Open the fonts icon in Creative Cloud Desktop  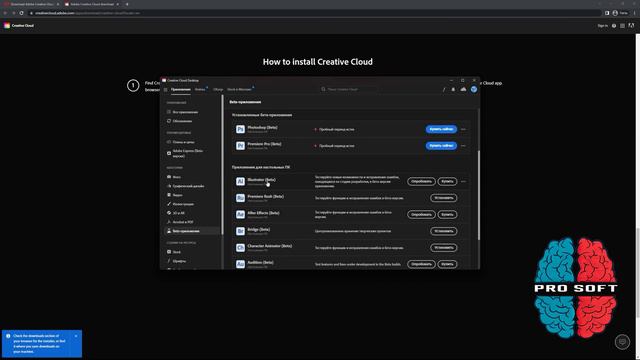coord(444,89)
